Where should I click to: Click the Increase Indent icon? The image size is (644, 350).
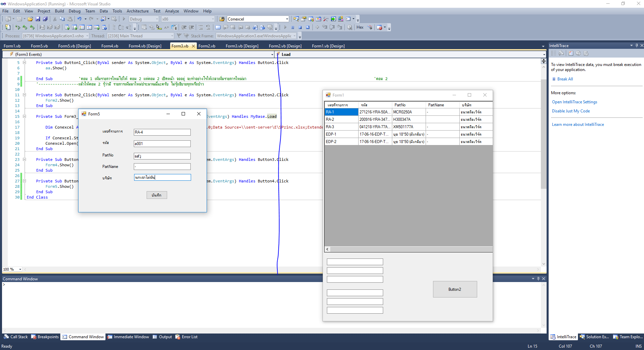[191, 28]
